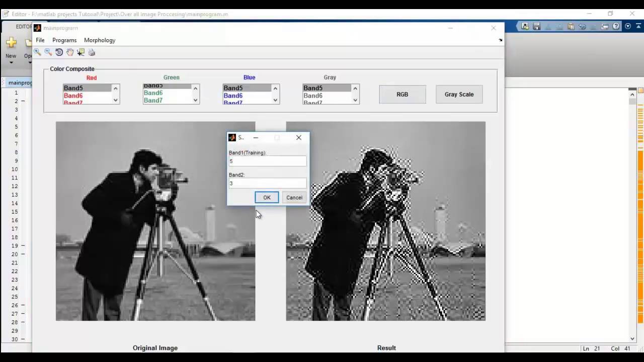Click the Save icon in Editor quick access toolbar

(x=536, y=26)
